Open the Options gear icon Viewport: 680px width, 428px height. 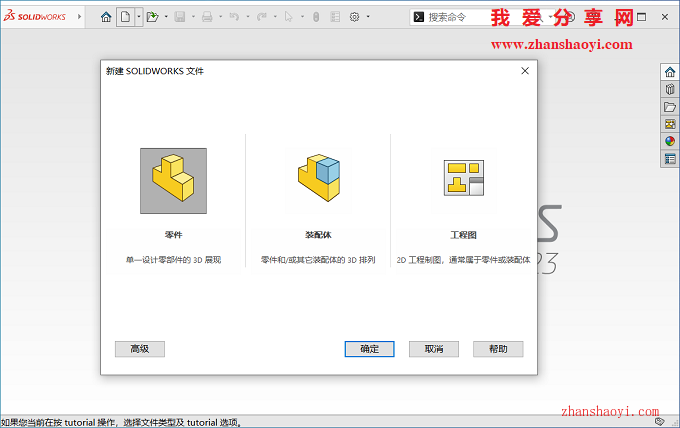coord(354,17)
